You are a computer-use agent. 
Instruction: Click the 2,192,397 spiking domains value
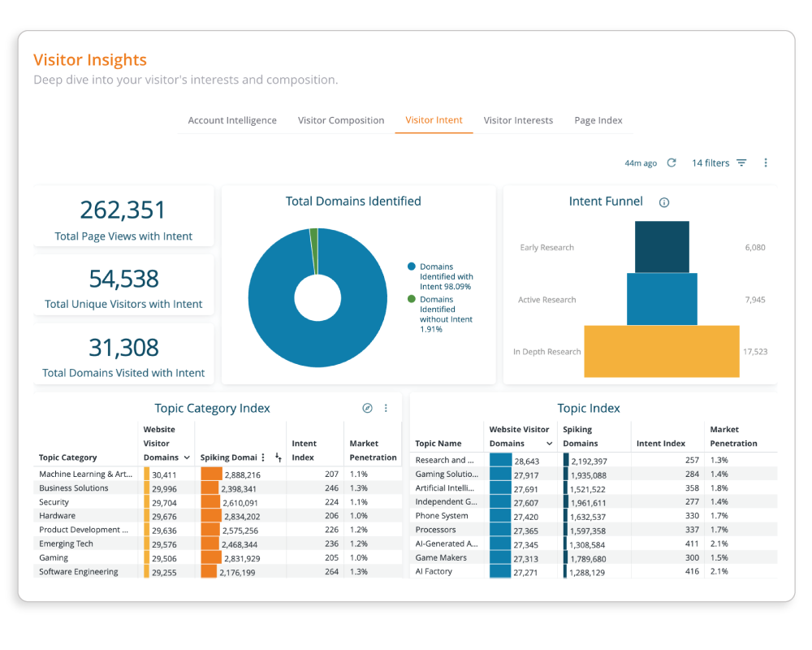(x=590, y=461)
